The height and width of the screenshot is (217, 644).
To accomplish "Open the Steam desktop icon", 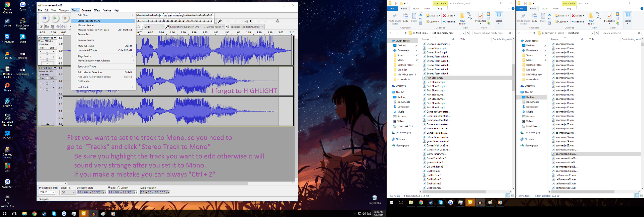I will [7, 22].
